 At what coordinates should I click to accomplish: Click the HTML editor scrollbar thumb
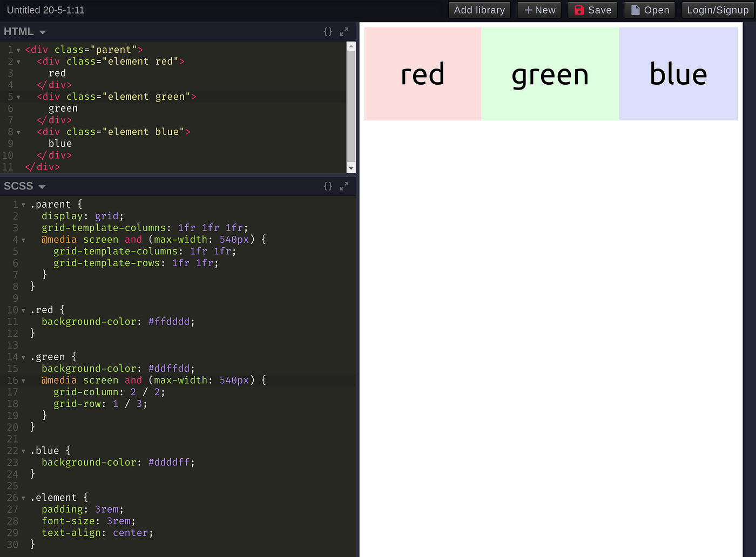coord(351,106)
